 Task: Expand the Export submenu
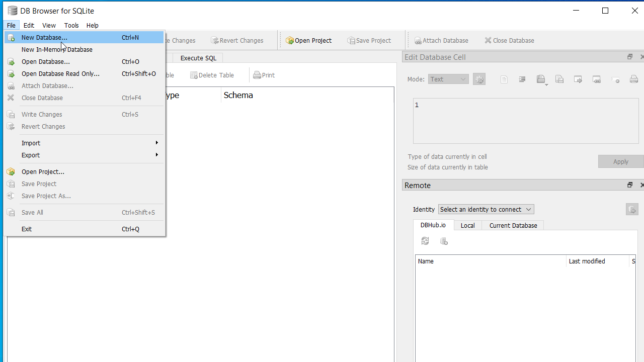click(x=84, y=155)
